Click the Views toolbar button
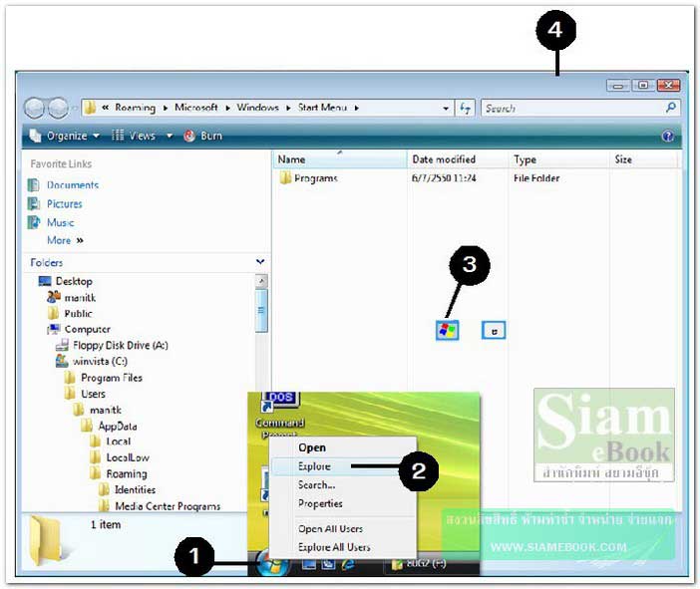 [134, 136]
